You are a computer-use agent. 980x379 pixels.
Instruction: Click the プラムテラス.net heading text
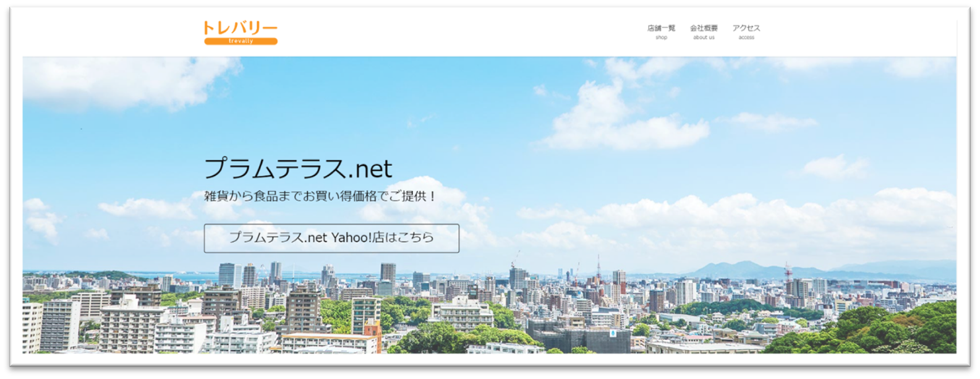[298, 168]
